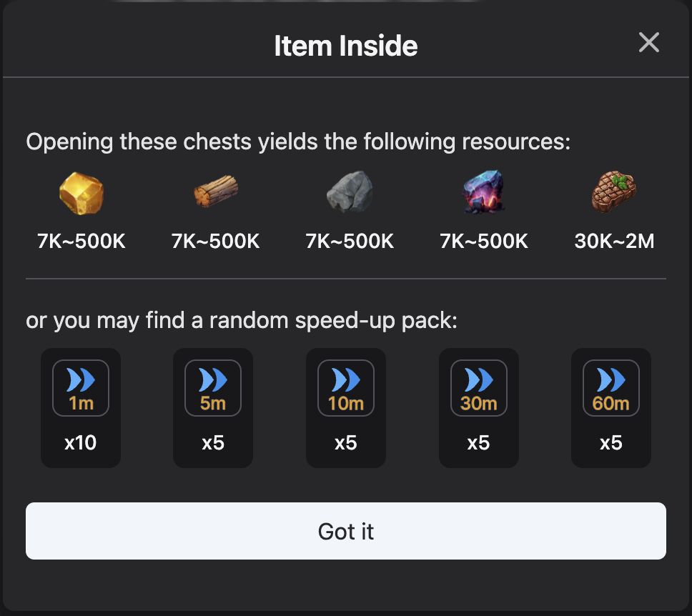Click the 1m speed-up pack icon

pos(81,388)
